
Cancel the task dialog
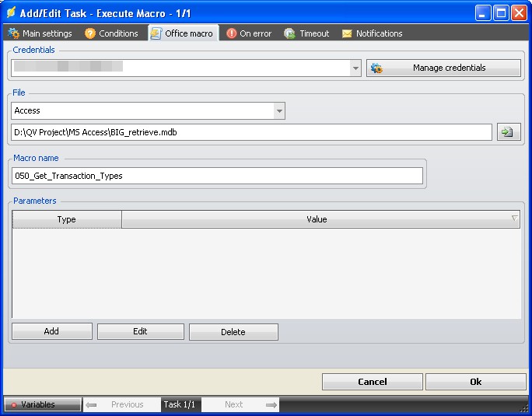pos(372,382)
